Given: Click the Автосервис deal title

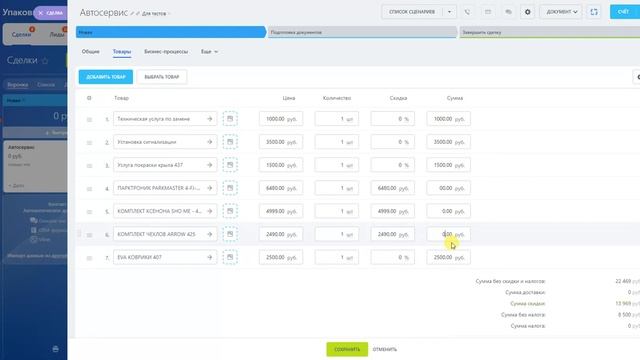Looking at the screenshot, I should point(103,13).
